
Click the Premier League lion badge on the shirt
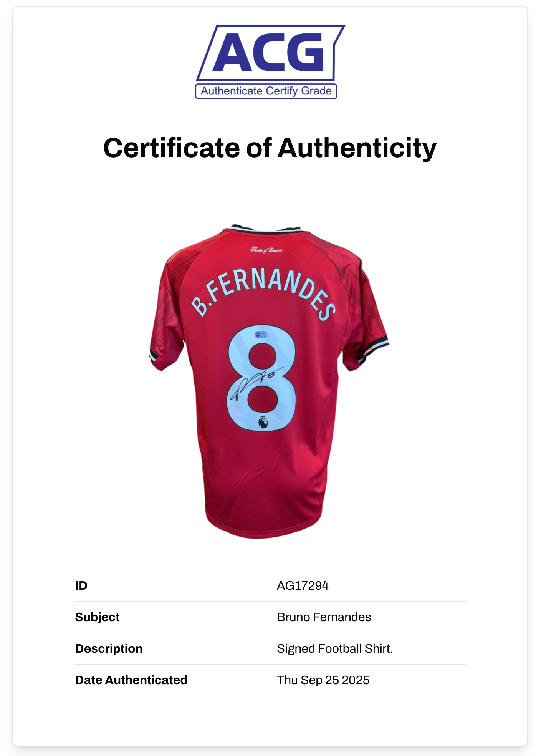(263, 421)
